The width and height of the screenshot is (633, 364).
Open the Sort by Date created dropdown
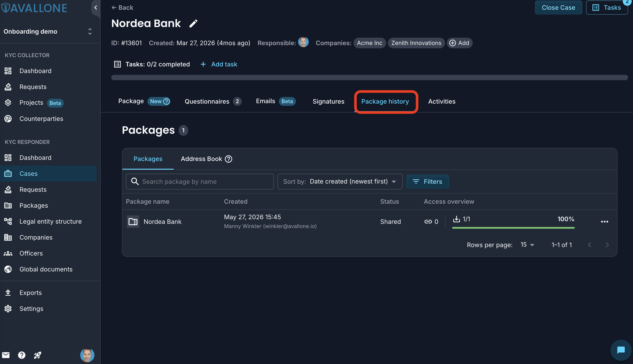click(x=340, y=182)
